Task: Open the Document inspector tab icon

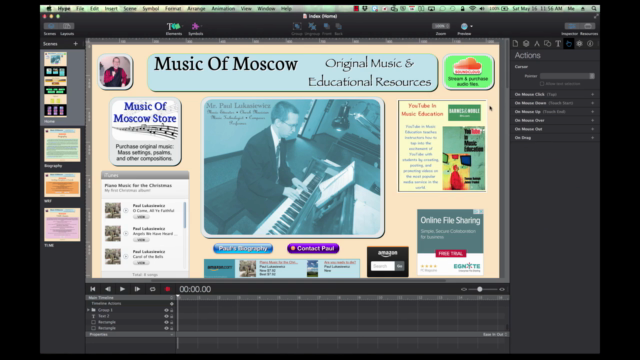Action: click(x=515, y=44)
